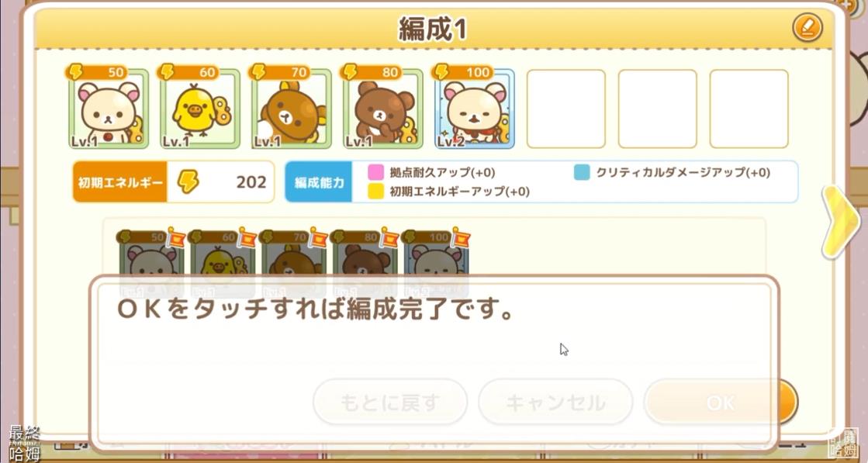Select the yellow chick card costing 60

(200, 109)
